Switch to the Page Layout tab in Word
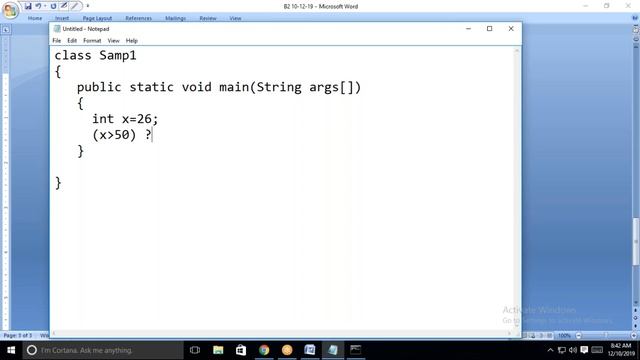This screenshot has width=640, height=360. [97, 18]
